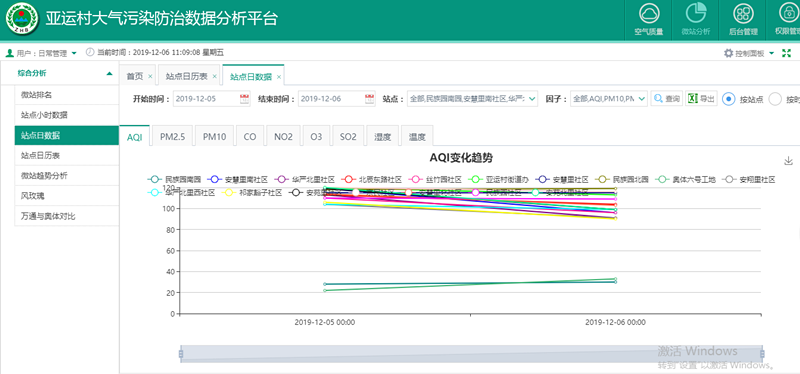800x374 pixels.
Task: Click the 查询 search button
Action: click(667, 99)
